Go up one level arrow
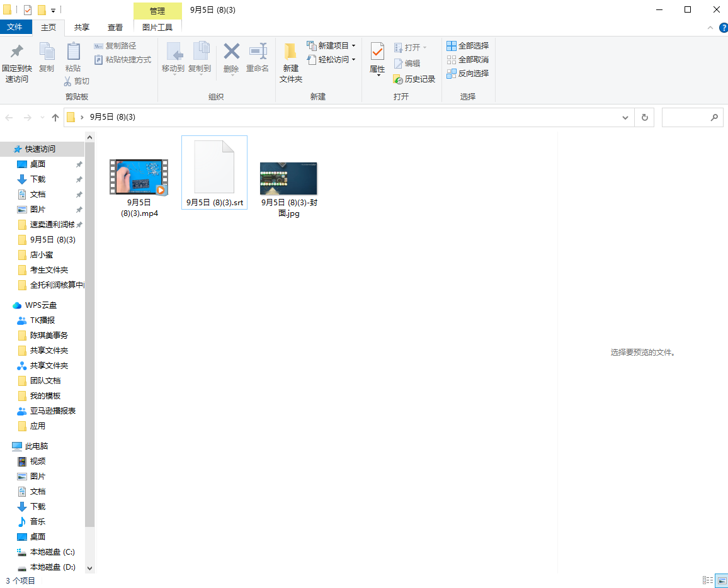Image resolution: width=728 pixels, height=588 pixels. point(55,118)
